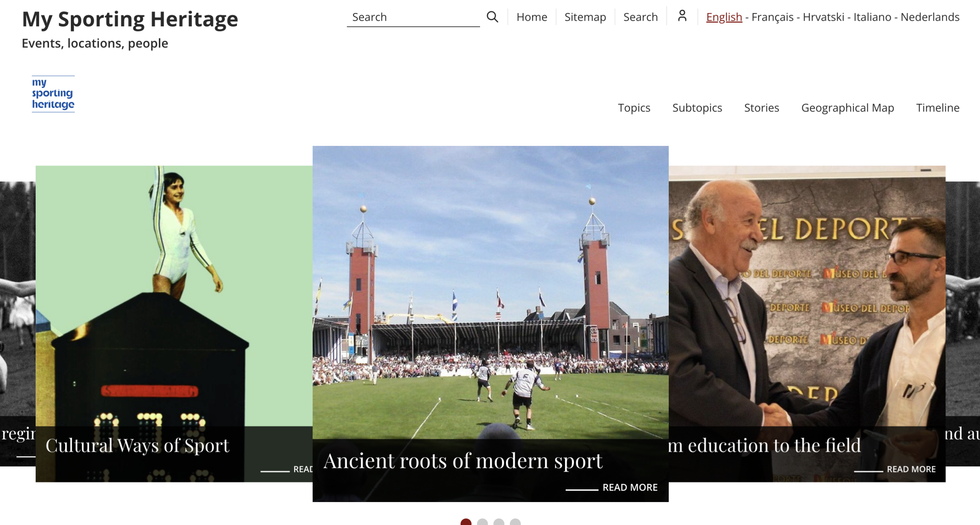Open the user account icon
The width and height of the screenshot is (980, 525).
(x=682, y=16)
